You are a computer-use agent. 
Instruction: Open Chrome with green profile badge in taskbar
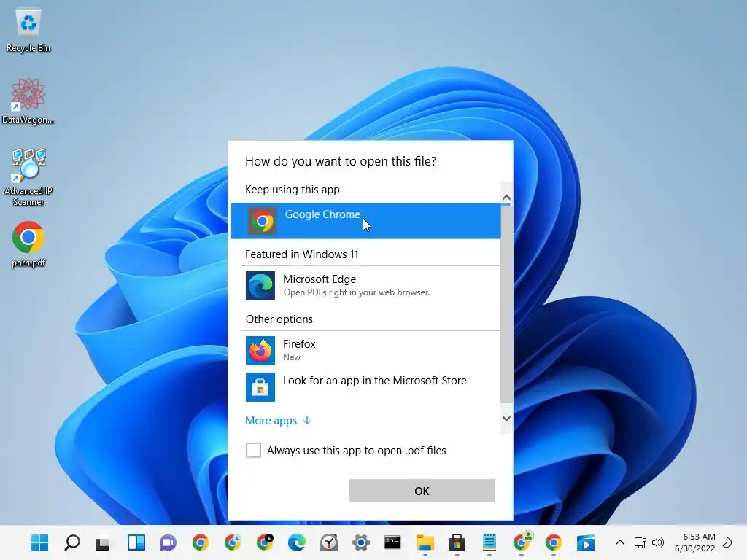pyautogui.click(x=522, y=542)
